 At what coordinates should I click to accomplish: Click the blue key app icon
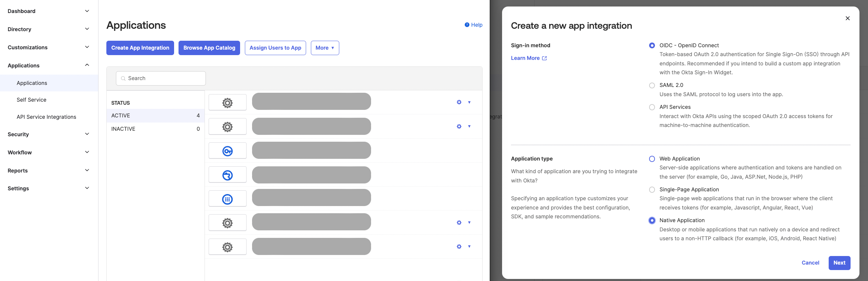tap(227, 151)
